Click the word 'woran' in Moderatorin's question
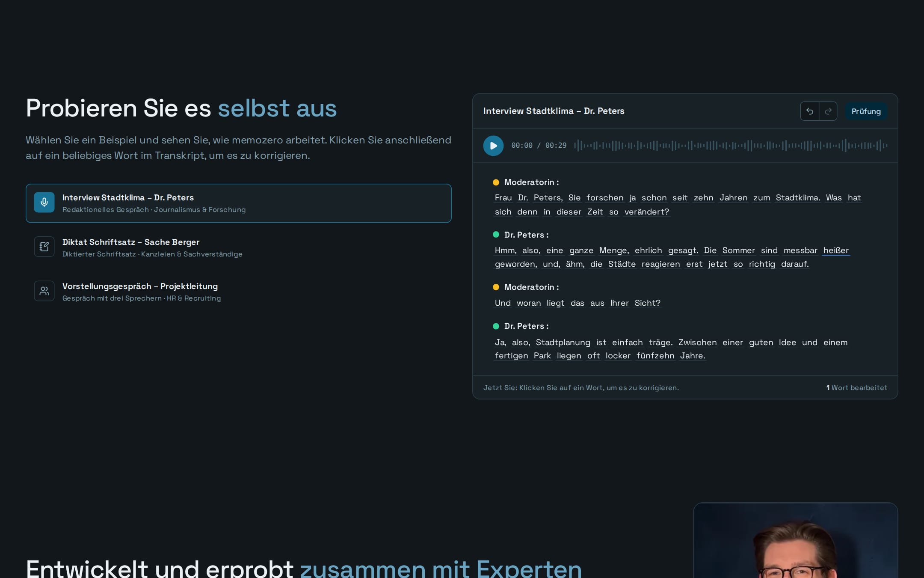This screenshot has width=924, height=578. pyautogui.click(x=529, y=303)
